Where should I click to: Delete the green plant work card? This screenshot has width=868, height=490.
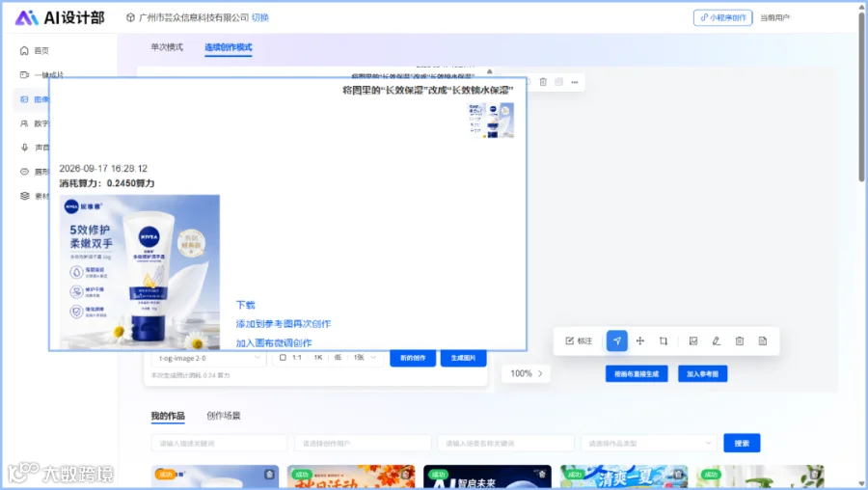pyautogui.click(x=815, y=475)
